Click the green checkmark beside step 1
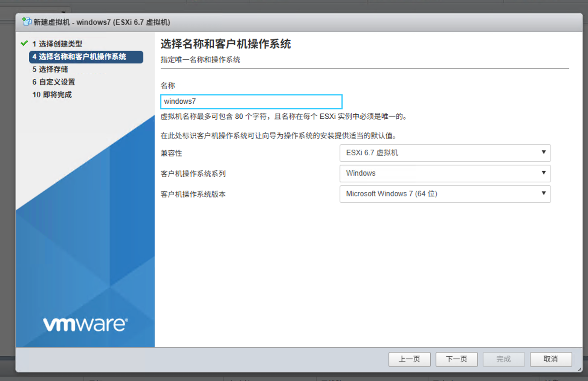Image resolution: width=588 pixels, height=381 pixels. (24, 43)
